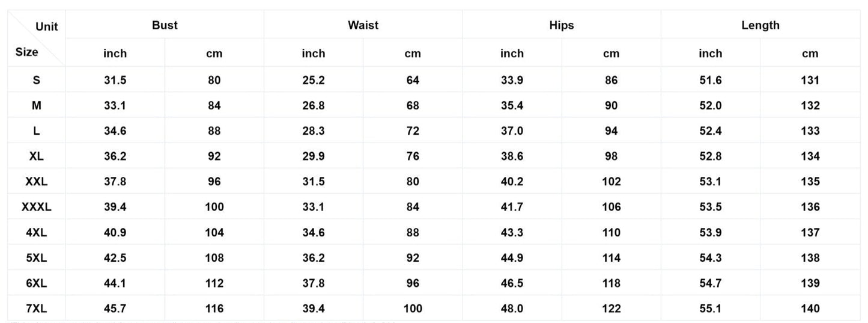Select the 122 hips cm cell
Viewport: 868px width, 323px height.
611,309
